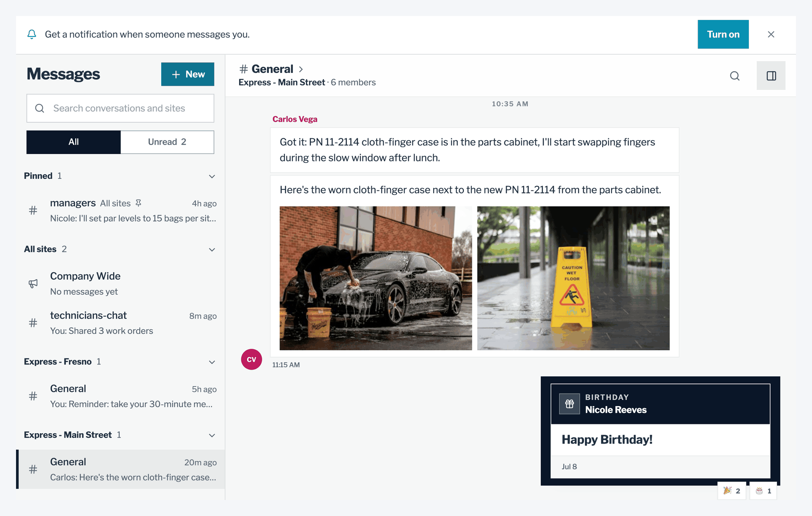Screen dimensions: 812x516
Task: Collapse the All sites section
Action: click(x=212, y=250)
